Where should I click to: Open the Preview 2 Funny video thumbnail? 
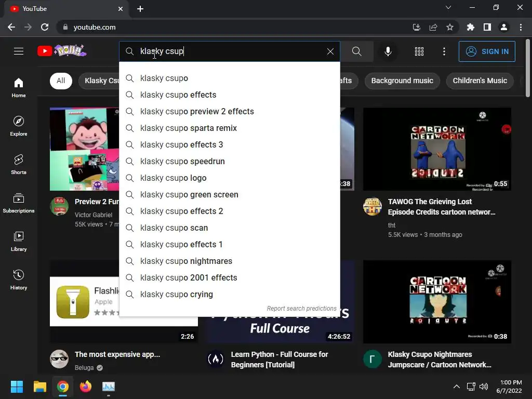tap(85, 149)
